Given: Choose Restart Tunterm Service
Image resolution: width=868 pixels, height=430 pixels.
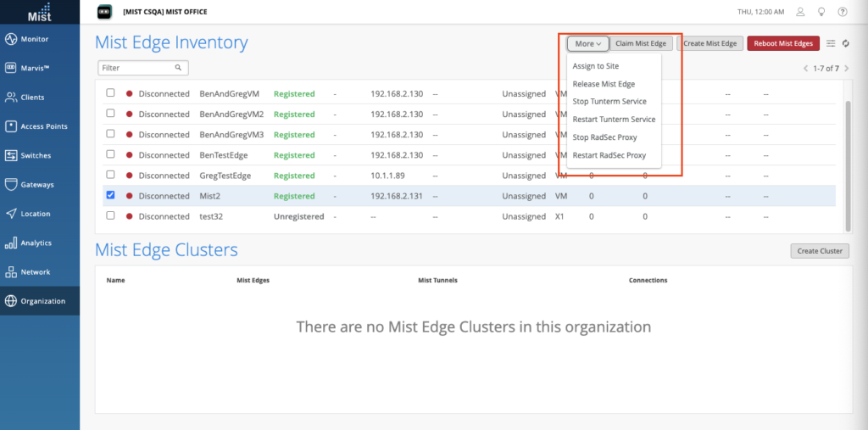Looking at the screenshot, I should 614,120.
